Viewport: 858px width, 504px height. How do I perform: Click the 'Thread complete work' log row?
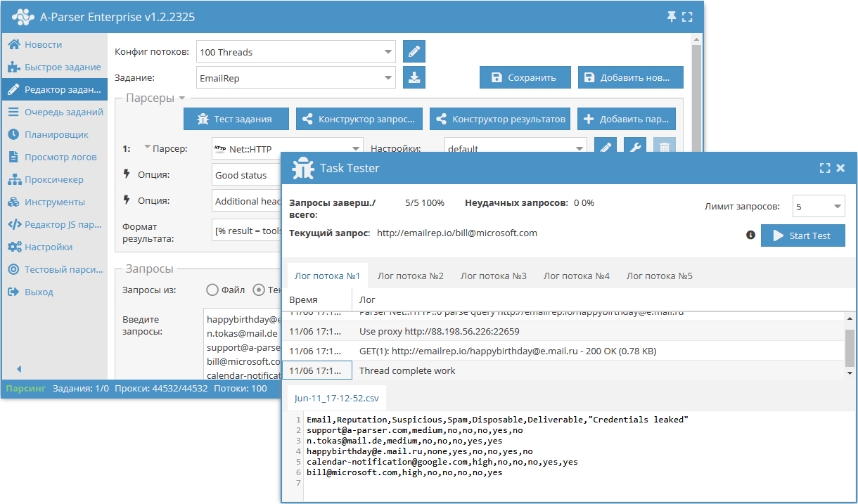pyautogui.click(x=563, y=370)
